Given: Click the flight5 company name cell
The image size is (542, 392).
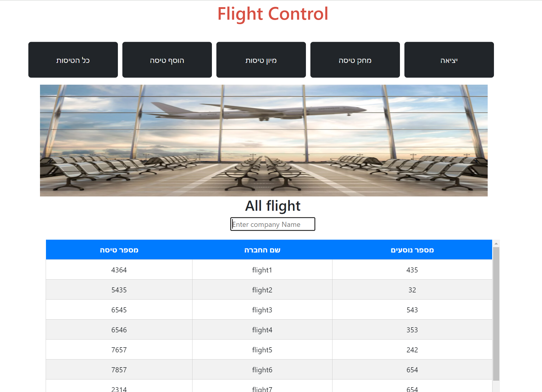Looking at the screenshot, I should click(x=262, y=350).
